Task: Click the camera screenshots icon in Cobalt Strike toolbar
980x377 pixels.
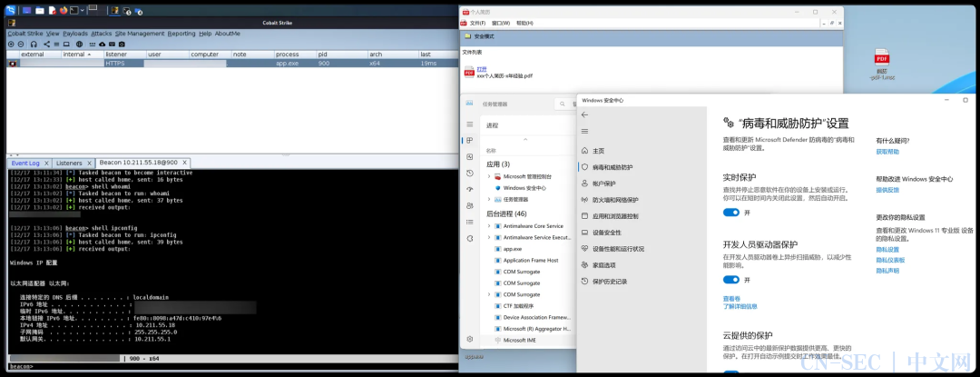Action: point(122,45)
